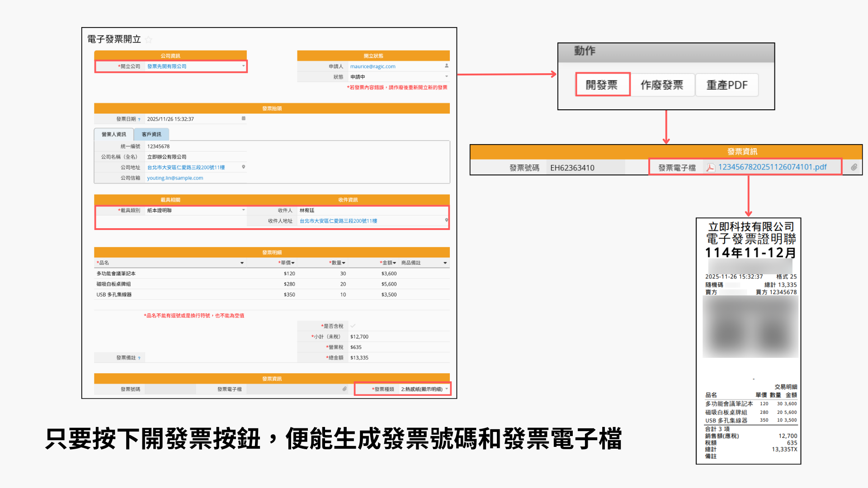Toggle the 是否含稅 checkmark
This screenshot has width=868, height=488.
pyautogui.click(x=353, y=326)
